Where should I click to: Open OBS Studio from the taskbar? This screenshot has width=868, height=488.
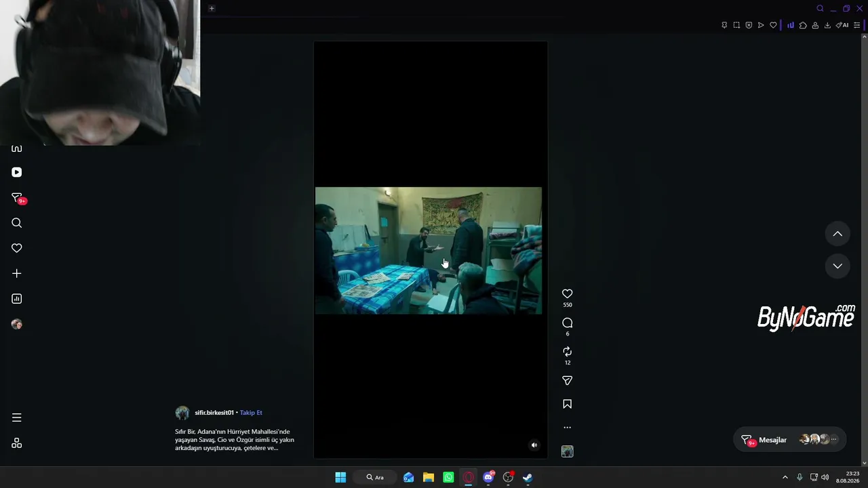click(508, 477)
